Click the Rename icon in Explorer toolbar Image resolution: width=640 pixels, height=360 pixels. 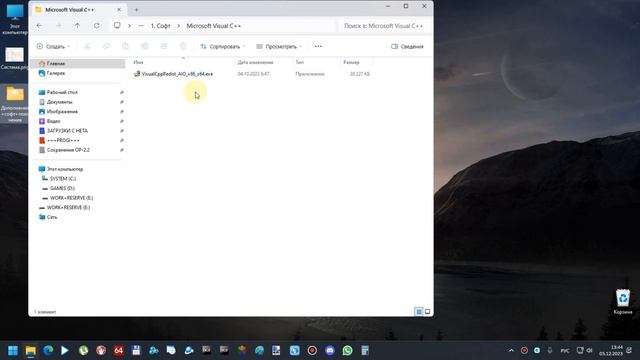point(144,47)
